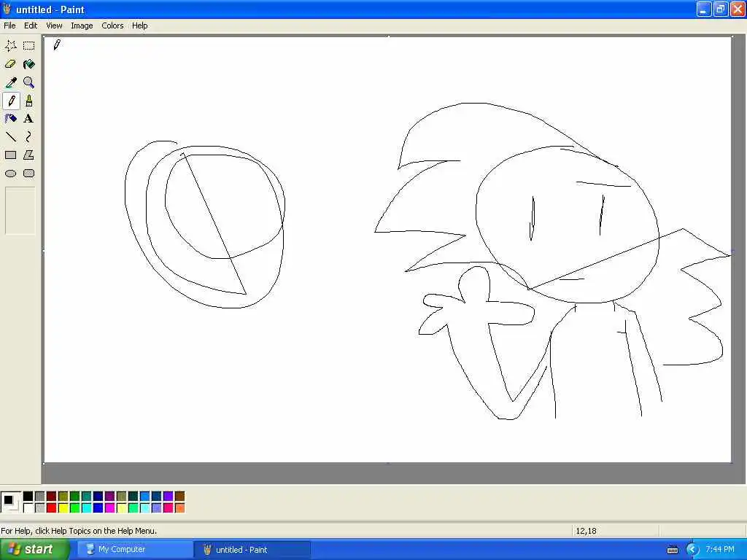
Task: Select the Pencil tool
Action: pos(10,101)
